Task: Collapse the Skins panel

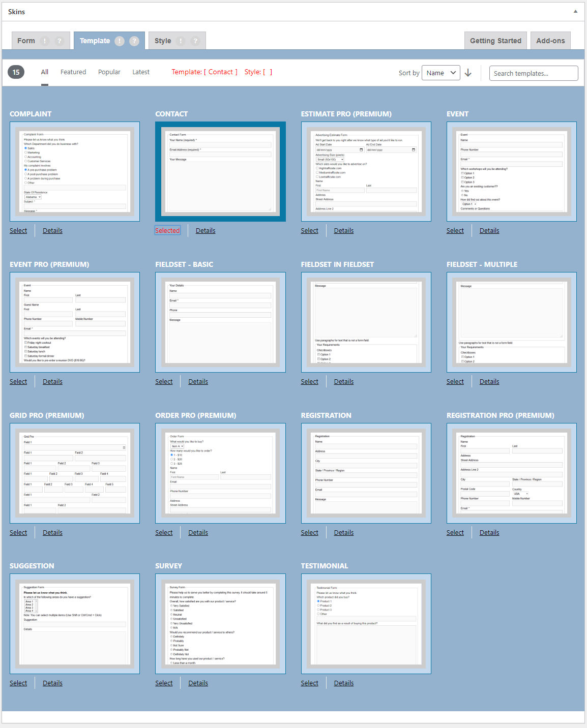Action: click(575, 11)
